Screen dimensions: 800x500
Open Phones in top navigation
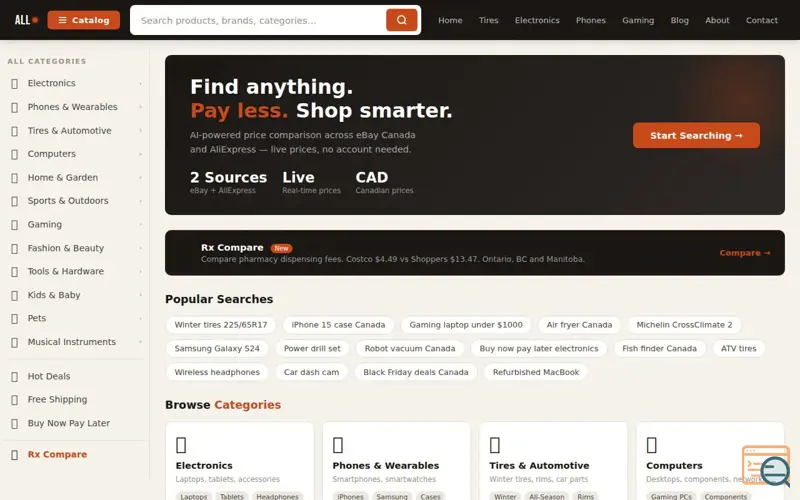[591, 20]
